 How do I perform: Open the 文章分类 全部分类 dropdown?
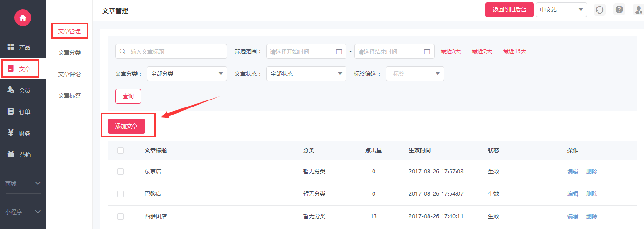click(x=187, y=74)
